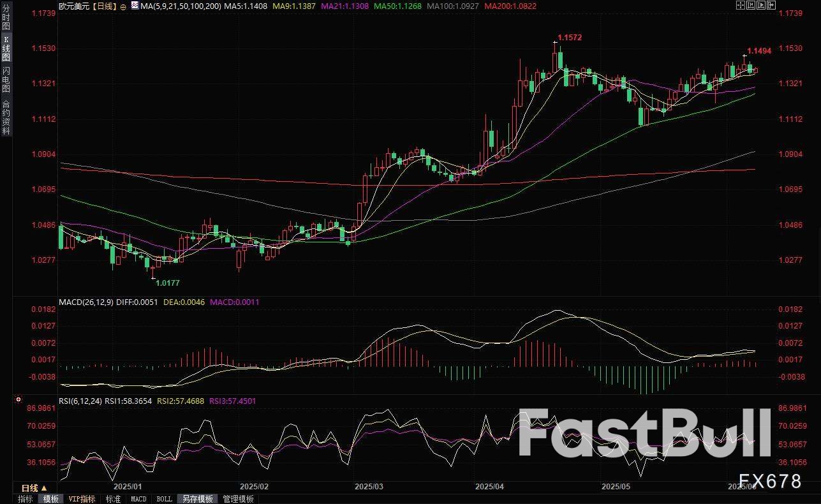Apply the MACD template button
821x504 pixels.
[x=138, y=499]
